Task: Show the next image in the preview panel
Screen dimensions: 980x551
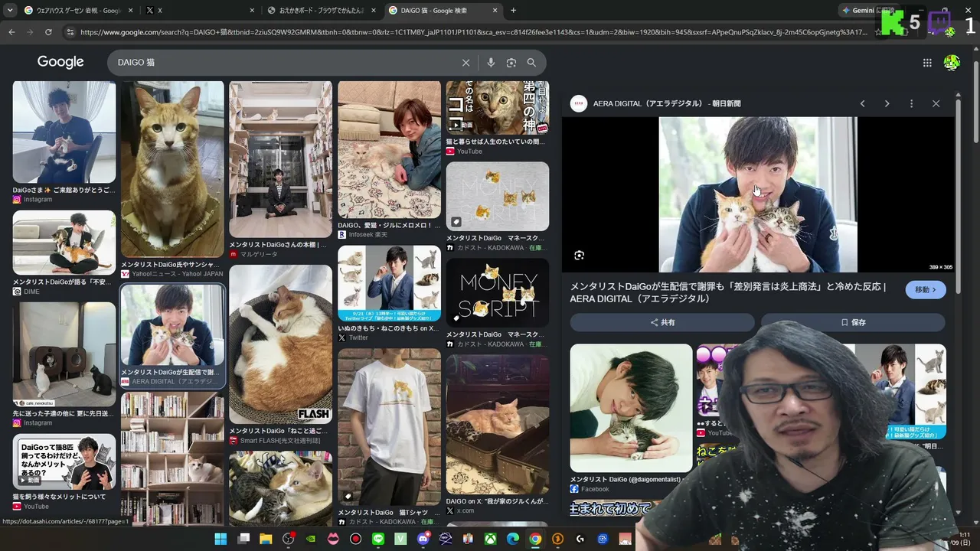Action: pos(887,103)
